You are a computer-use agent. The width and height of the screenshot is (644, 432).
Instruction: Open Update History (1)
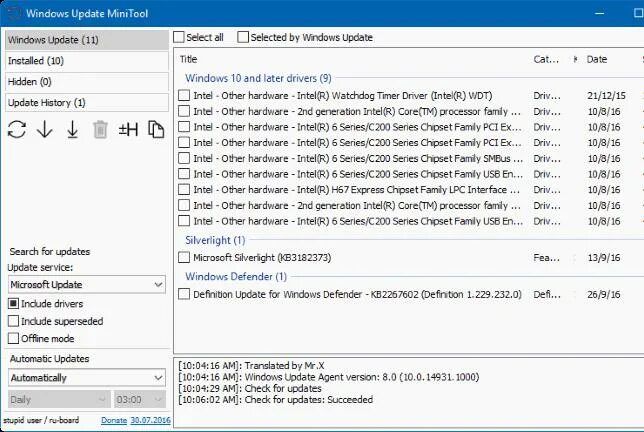point(87,103)
